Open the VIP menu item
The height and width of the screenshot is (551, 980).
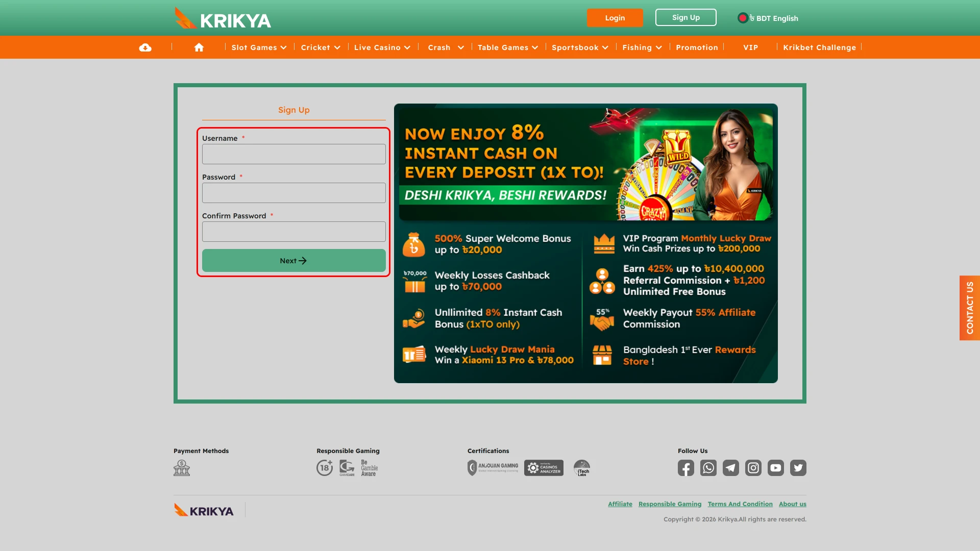(x=750, y=47)
